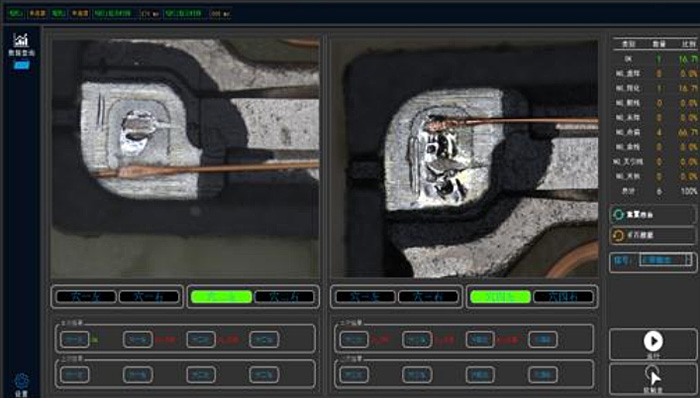Select the green highlighted 穴四左 tab
Image resolution: width=700 pixels, height=398 pixels.
point(500,297)
